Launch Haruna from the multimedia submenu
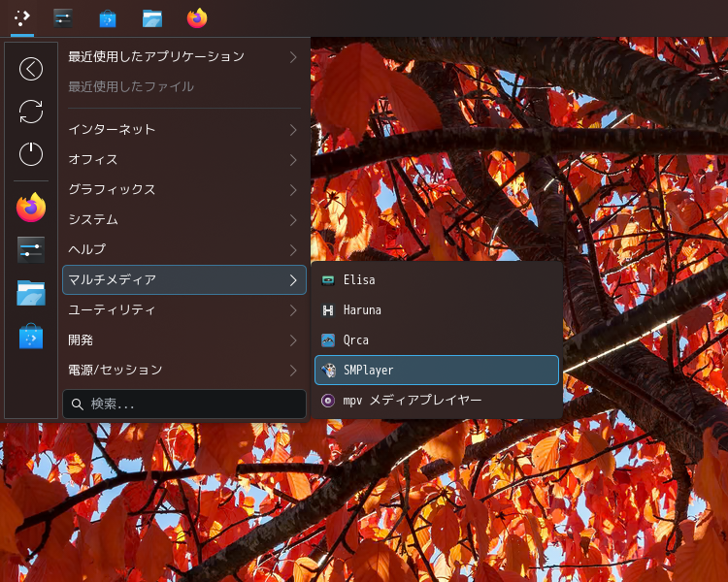Viewport: 728px width, 582px height. pyautogui.click(x=437, y=310)
